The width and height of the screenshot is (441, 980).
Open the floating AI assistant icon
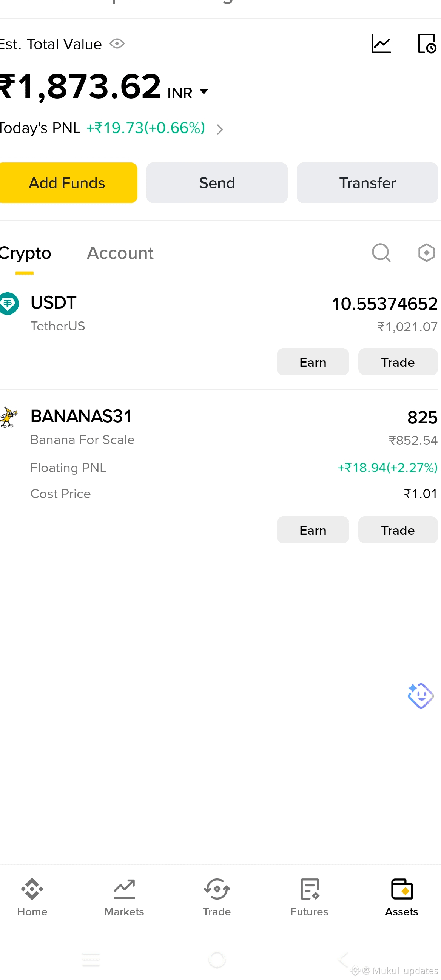(x=420, y=695)
